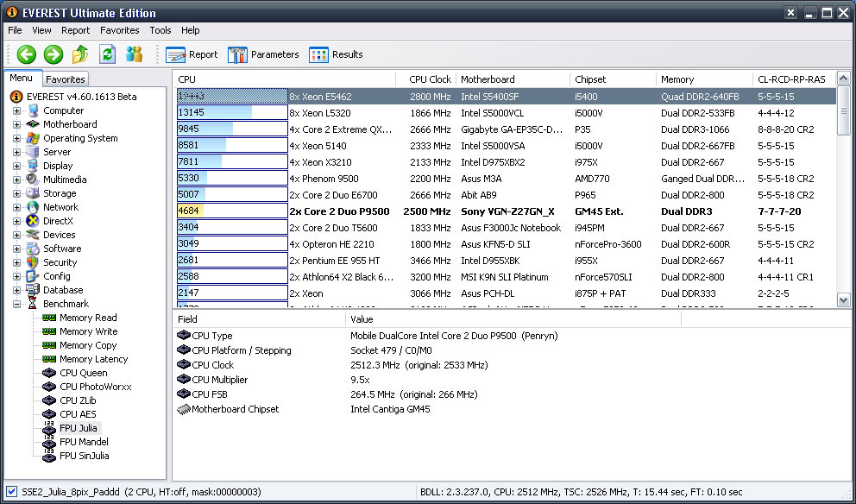Screen dimensions: 856x504
Task: Select the Display tree icon
Action: [33, 166]
